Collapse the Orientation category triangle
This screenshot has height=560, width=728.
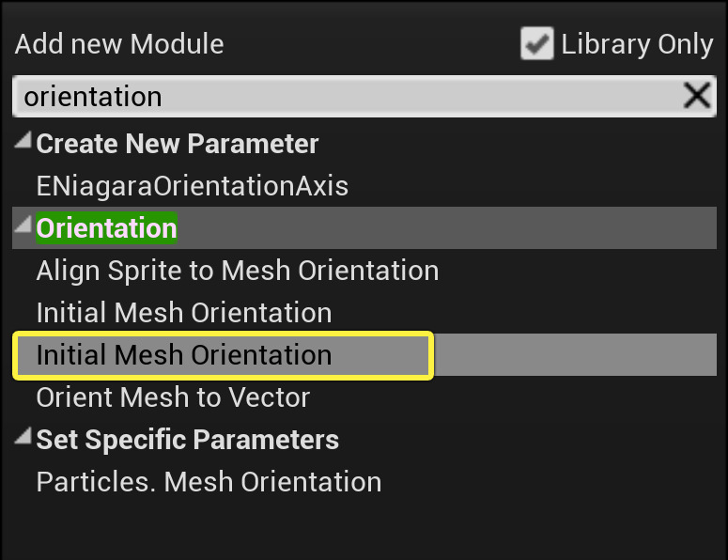23,227
